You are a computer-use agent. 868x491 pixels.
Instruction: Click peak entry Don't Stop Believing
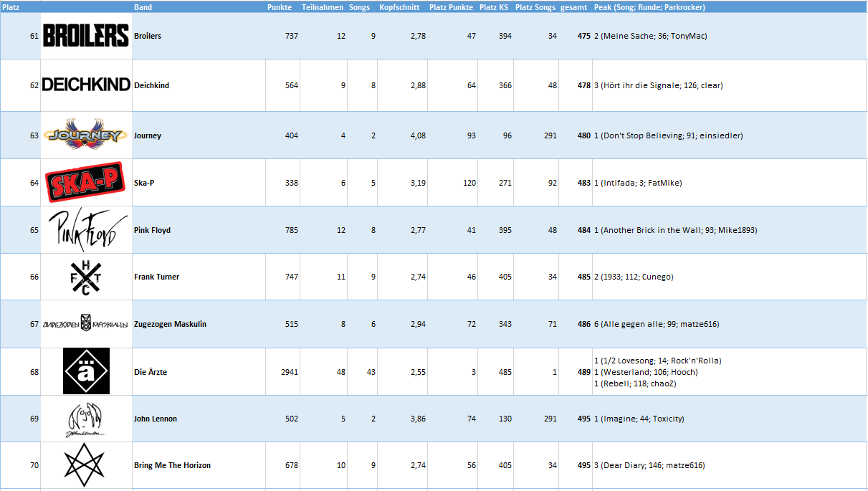click(x=669, y=135)
